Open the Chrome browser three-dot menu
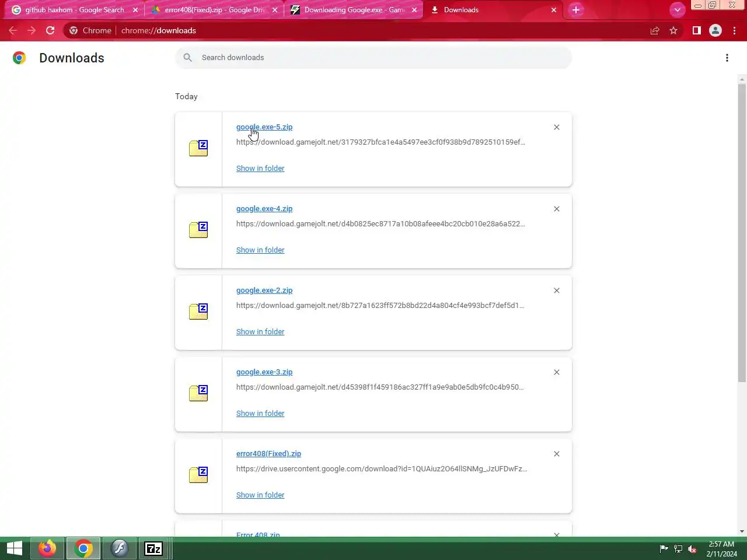The image size is (747, 560). coord(735,30)
